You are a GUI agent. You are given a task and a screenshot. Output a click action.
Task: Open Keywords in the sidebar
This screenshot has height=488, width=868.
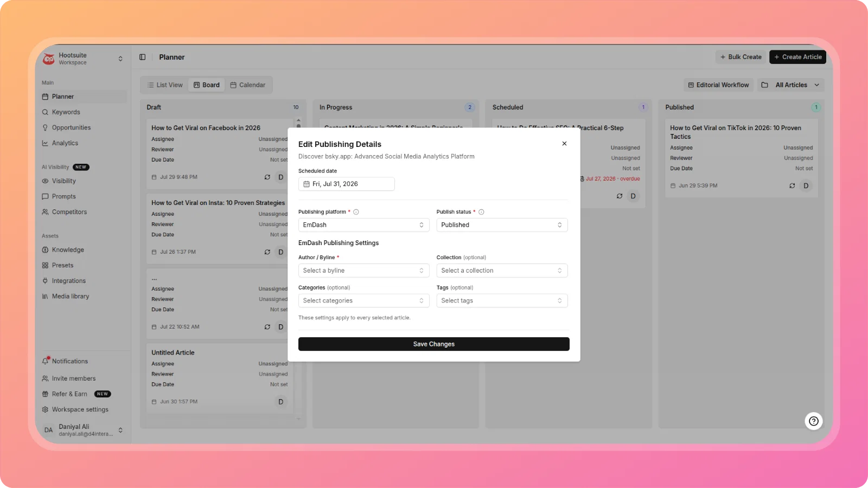84,112
